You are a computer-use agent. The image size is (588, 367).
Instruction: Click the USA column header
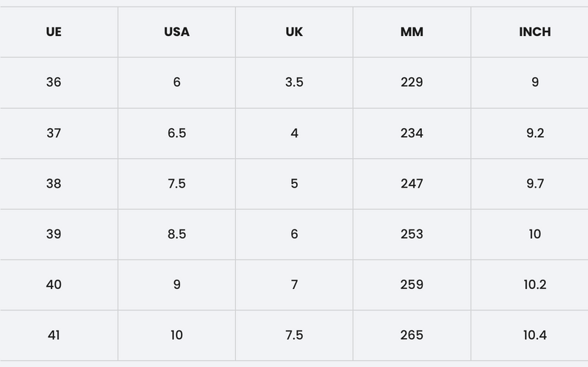click(176, 32)
